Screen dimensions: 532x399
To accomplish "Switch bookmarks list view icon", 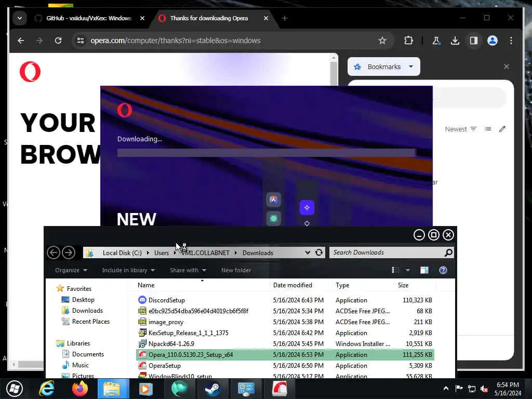I will click(x=488, y=129).
